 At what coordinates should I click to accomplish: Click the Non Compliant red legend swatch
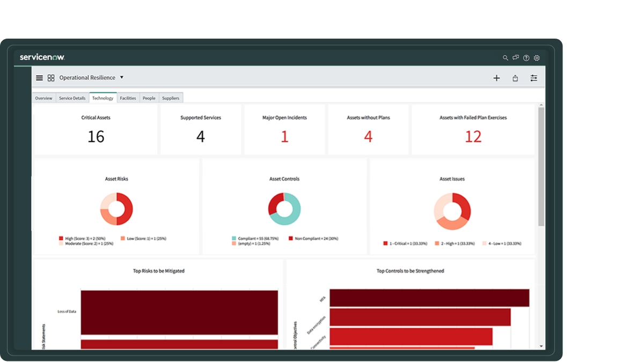coord(291,238)
